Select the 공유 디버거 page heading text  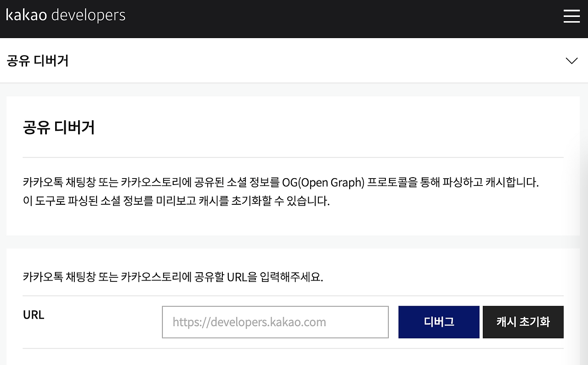(x=59, y=127)
